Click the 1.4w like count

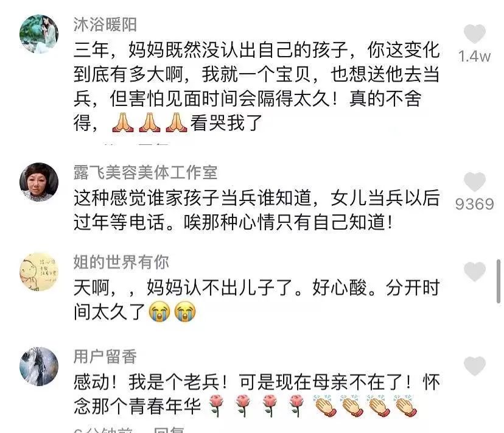point(474,57)
